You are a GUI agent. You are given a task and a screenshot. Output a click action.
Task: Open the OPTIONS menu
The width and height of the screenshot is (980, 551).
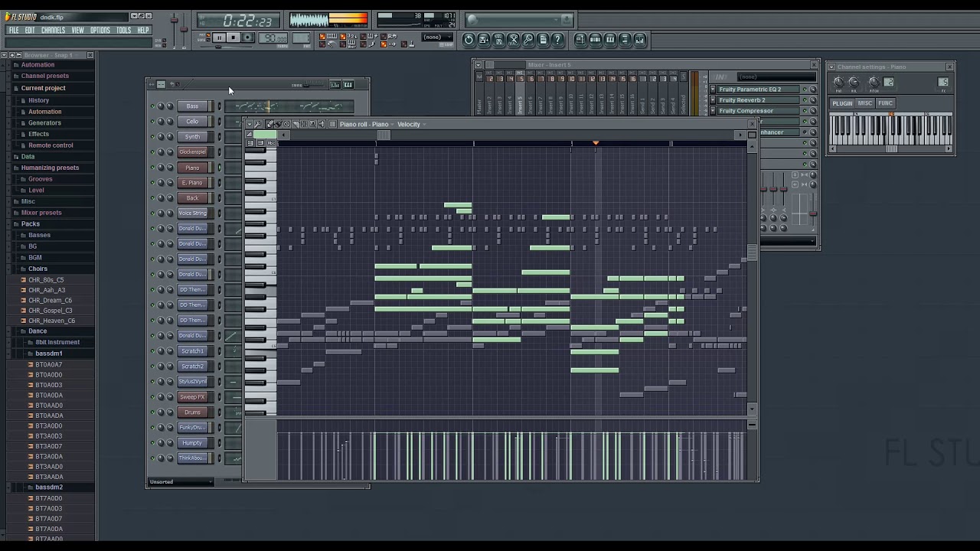(100, 31)
